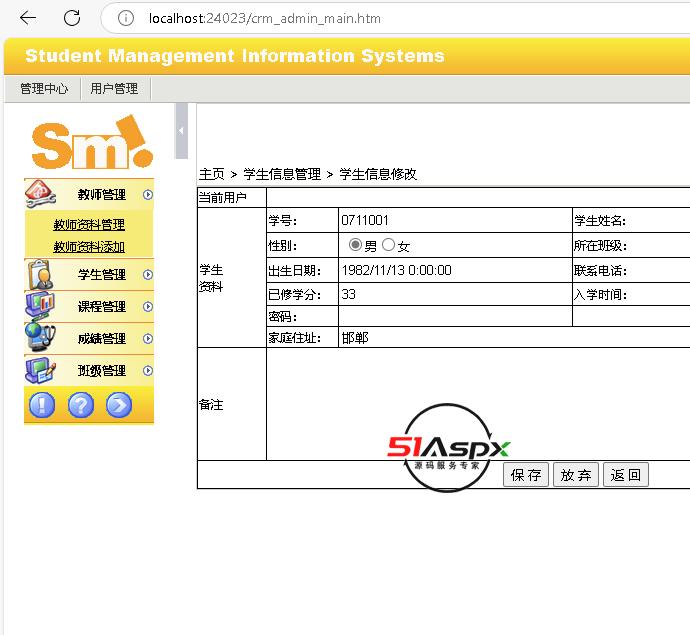Open the 管理中心 menu item
Image resolution: width=690 pixels, height=635 pixels.
tap(44, 89)
